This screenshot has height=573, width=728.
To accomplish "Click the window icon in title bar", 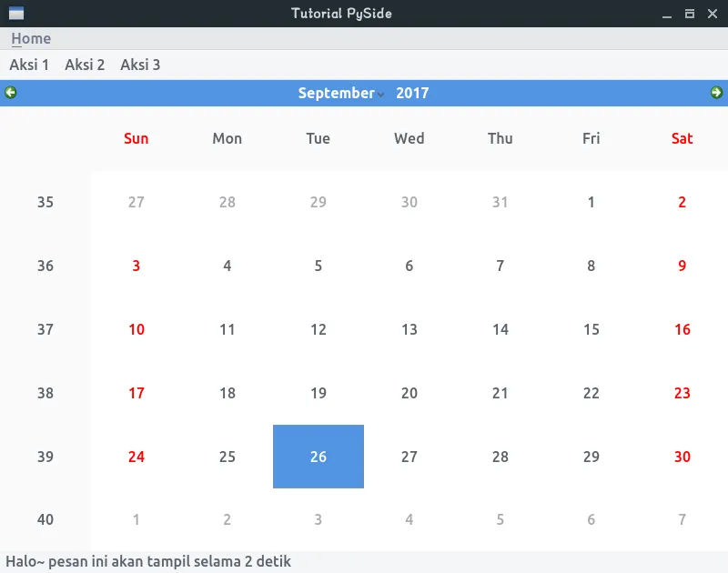I will coord(16,14).
